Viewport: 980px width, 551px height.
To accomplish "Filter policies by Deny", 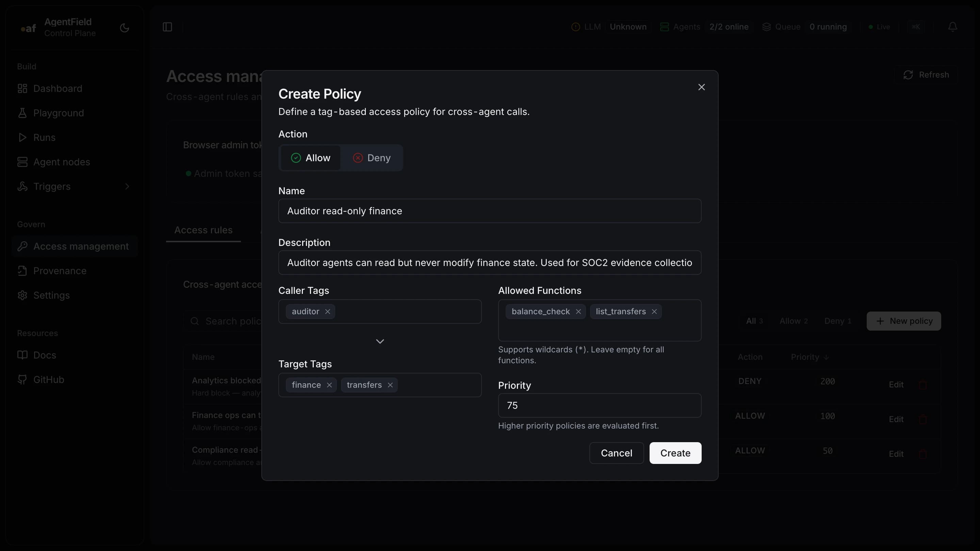I will pos(837,321).
